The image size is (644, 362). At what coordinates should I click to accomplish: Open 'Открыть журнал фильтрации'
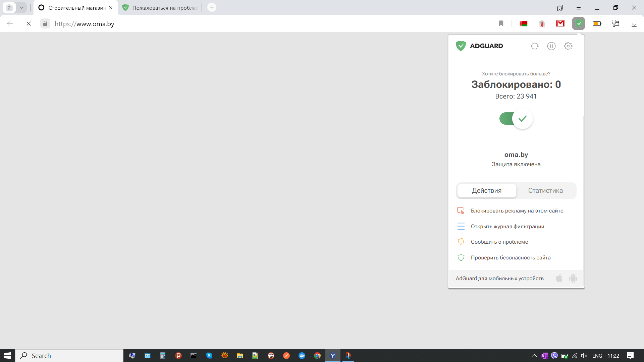click(507, 226)
